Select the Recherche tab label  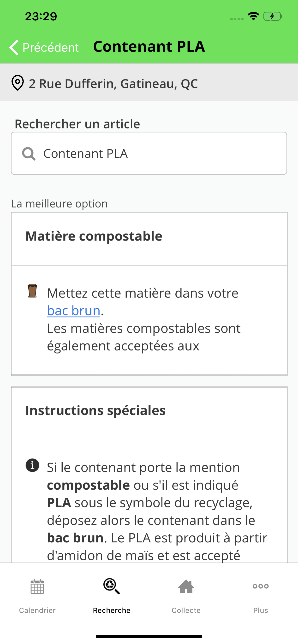point(112,610)
